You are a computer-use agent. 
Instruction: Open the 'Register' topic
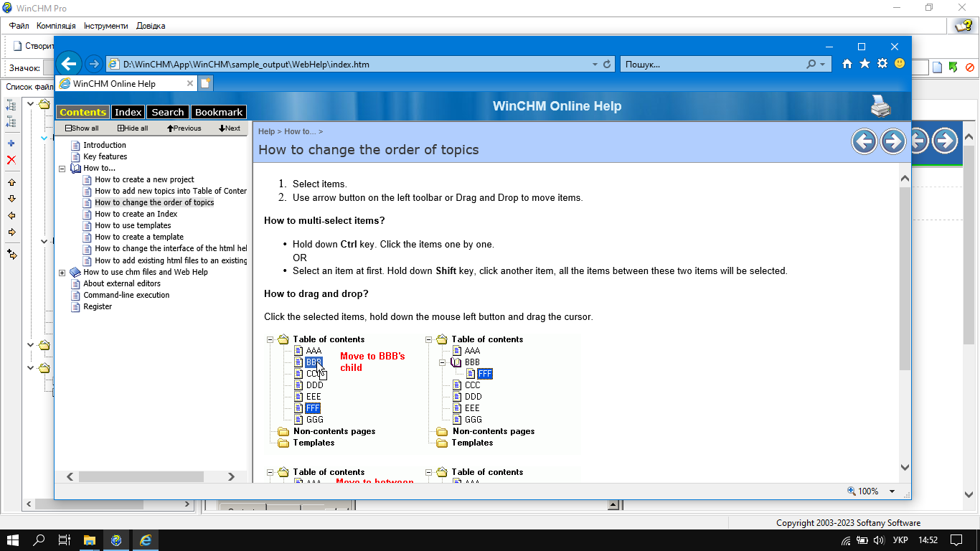(x=98, y=306)
